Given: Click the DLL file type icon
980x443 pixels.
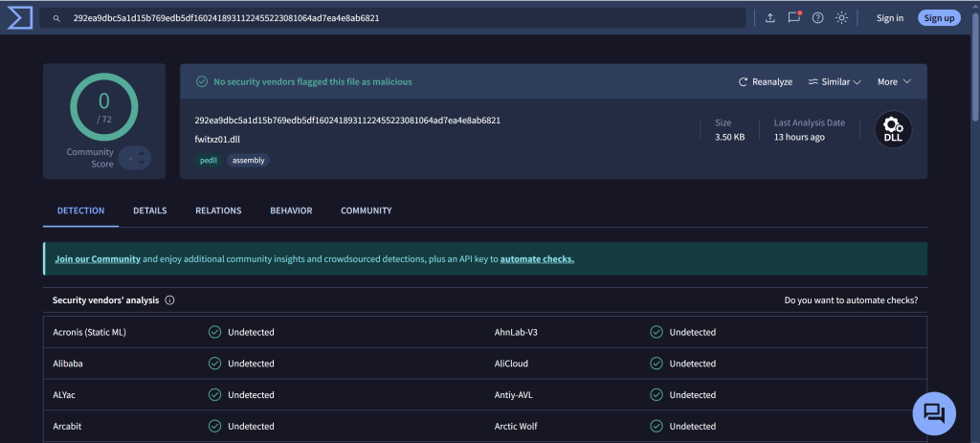Looking at the screenshot, I should pos(893,130).
